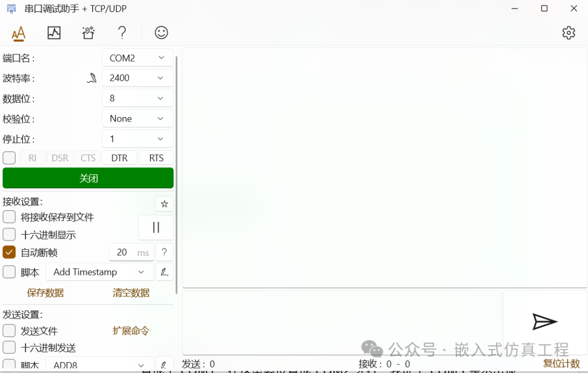Maximize the serial assistant window
This screenshot has height=373, width=588.
tap(544, 8)
